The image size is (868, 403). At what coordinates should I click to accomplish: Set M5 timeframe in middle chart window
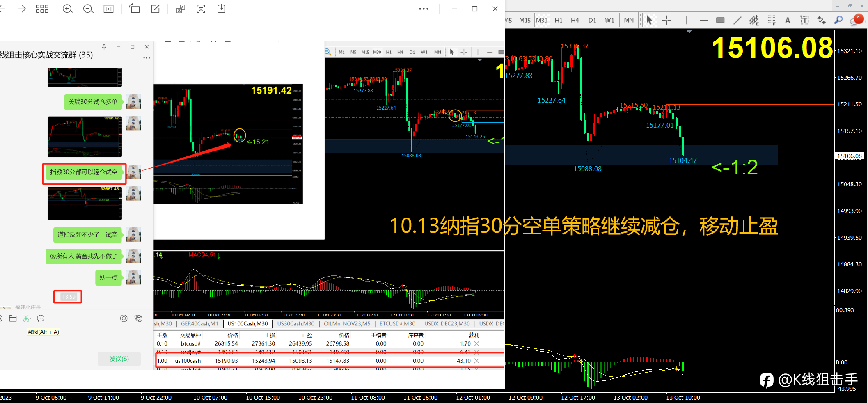click(x=353, y=52)
